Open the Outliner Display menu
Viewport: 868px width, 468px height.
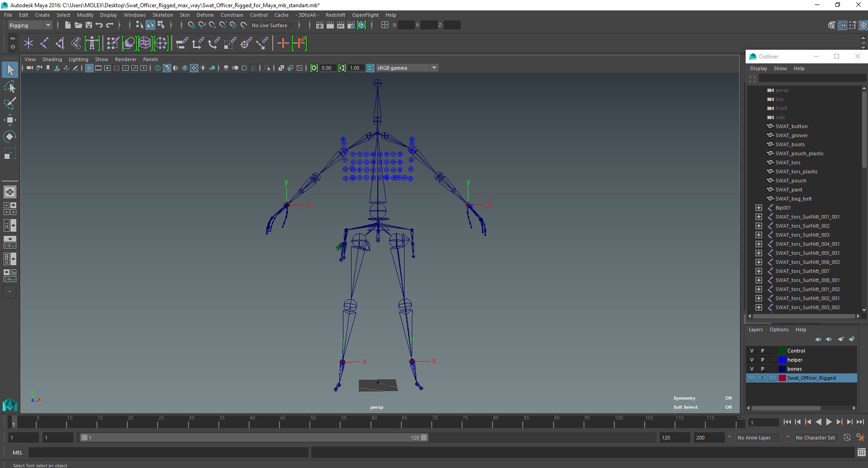[758, 68]
